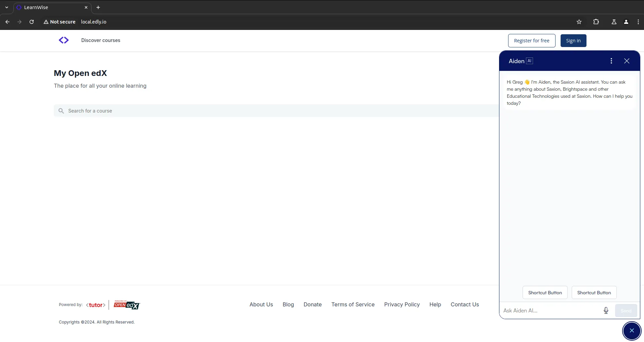Open Terms of Service link
Viewport: 644px width, 342px height.
point(353,304)
